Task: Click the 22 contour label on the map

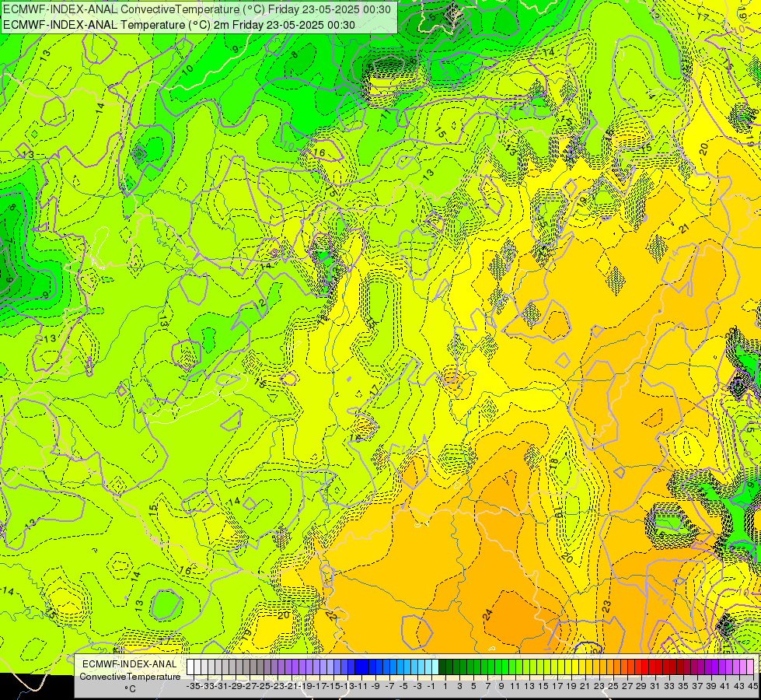Action: tap(331, 616)
